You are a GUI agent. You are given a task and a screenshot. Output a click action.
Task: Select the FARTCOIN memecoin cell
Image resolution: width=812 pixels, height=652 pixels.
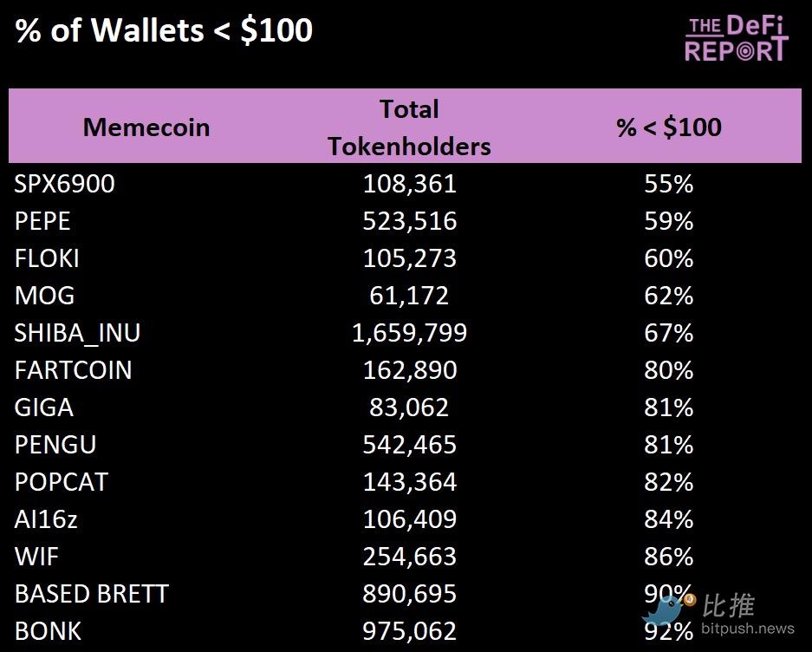click(73, 370)
